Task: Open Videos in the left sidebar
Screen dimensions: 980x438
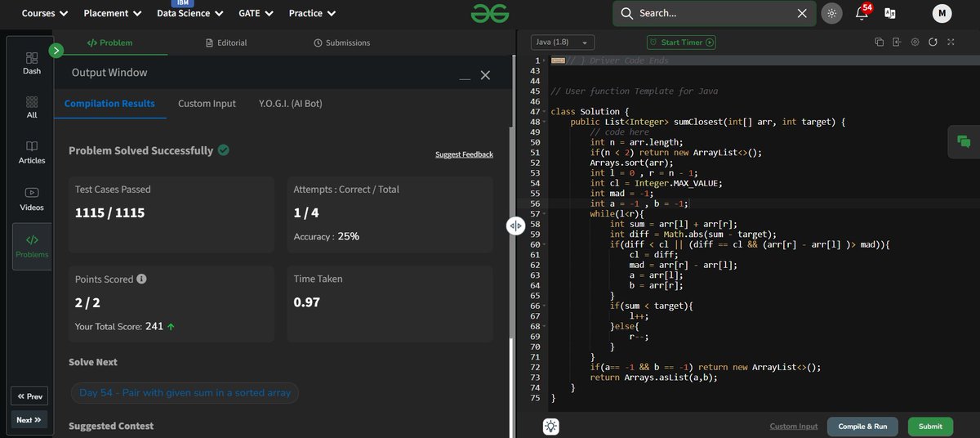Action: (32, 199)
